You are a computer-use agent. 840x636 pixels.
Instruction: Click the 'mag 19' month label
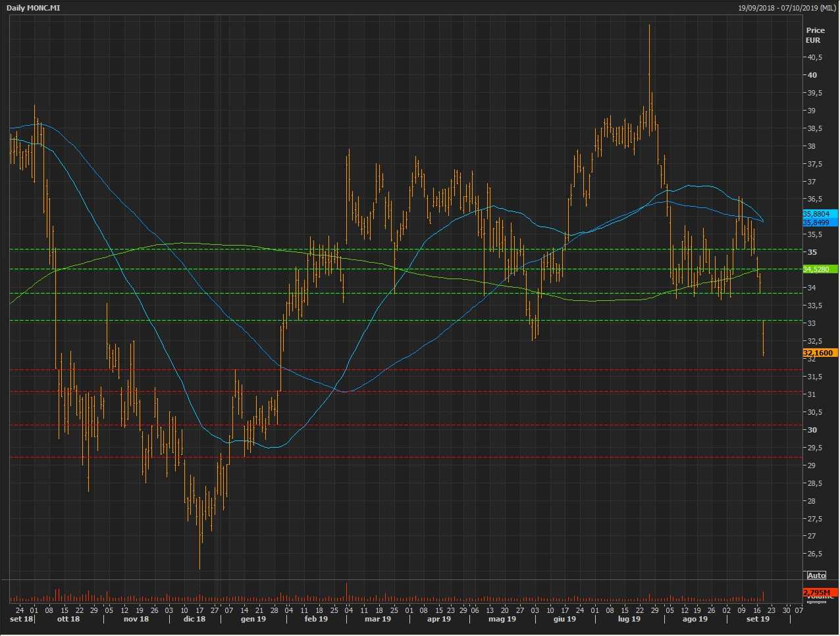(x=503, y=619)
